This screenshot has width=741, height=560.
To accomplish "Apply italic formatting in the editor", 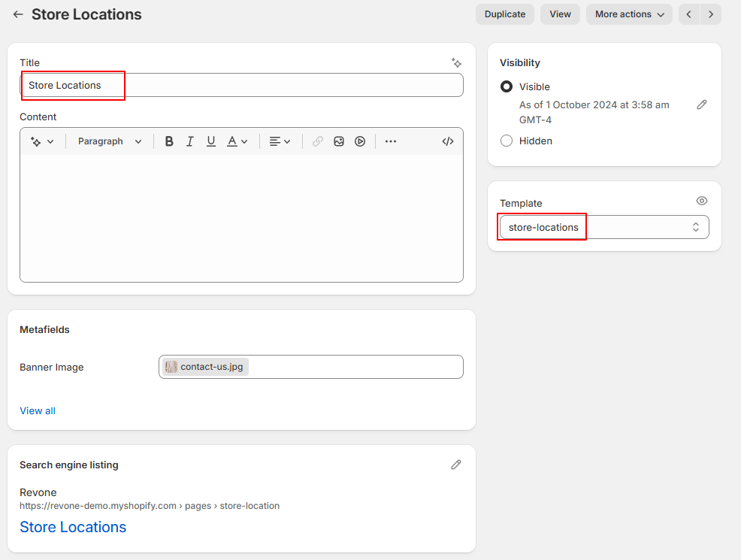I will pyautogui.click(x=190, y=141).
